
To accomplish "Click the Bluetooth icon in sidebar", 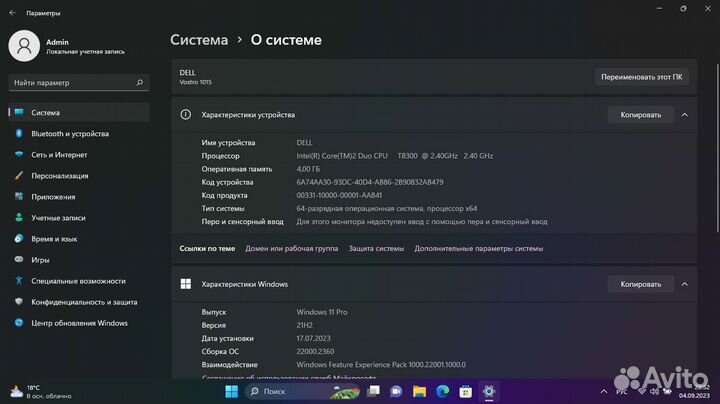I will tap(19, 134).
